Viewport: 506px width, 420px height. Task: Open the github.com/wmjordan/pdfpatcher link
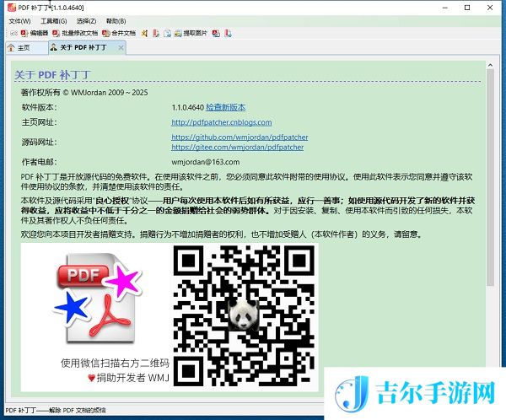coord(240,137)
